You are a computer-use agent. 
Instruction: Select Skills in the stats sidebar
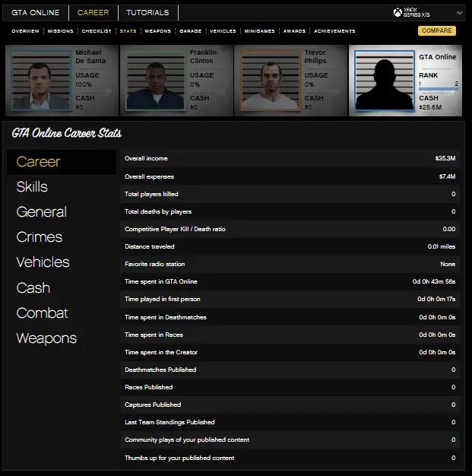[32, 187]
